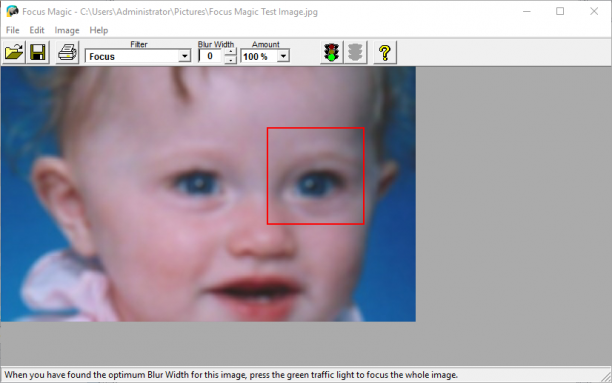Click the greyed-out traffic light button
This screenshot has height=383, width=612.
pyautogui.click(x=355, y=52)
